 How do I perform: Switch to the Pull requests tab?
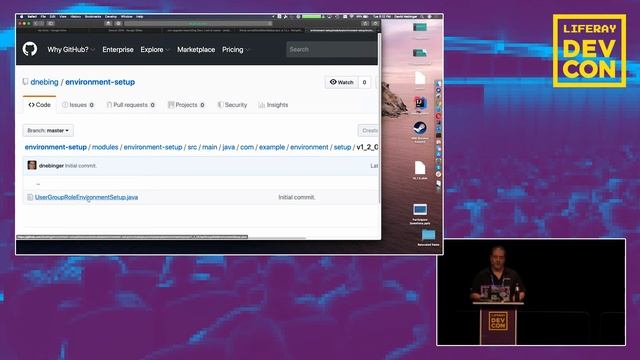coord(131,105)
